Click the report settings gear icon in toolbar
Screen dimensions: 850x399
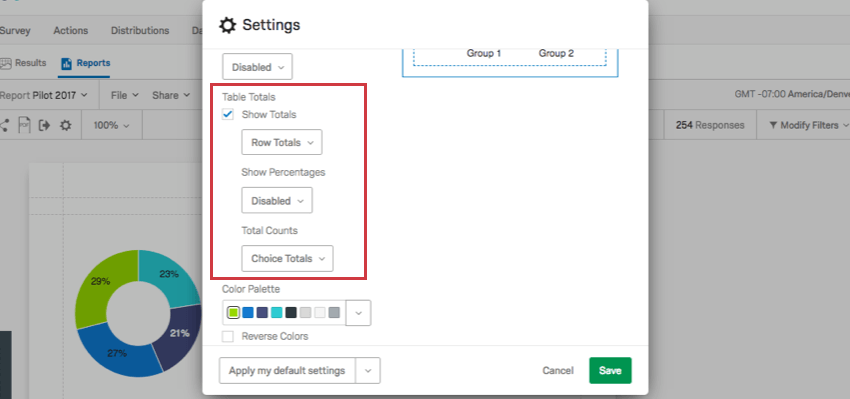(66, 125)
